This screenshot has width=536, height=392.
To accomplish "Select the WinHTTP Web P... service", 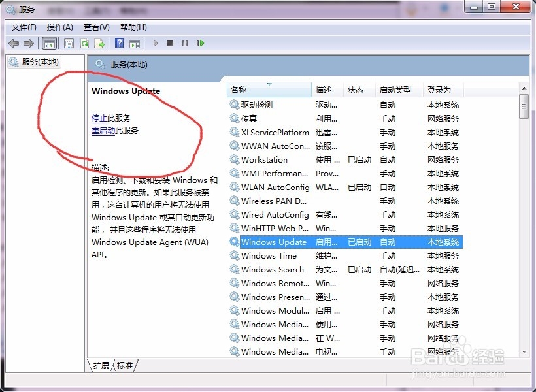I will point(345,228).
